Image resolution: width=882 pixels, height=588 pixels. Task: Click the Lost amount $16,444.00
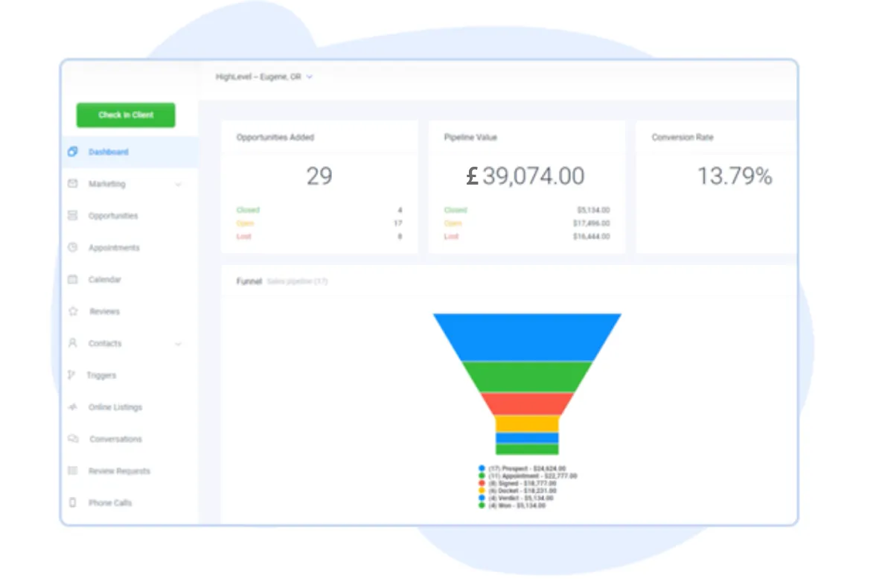point(592,237)
